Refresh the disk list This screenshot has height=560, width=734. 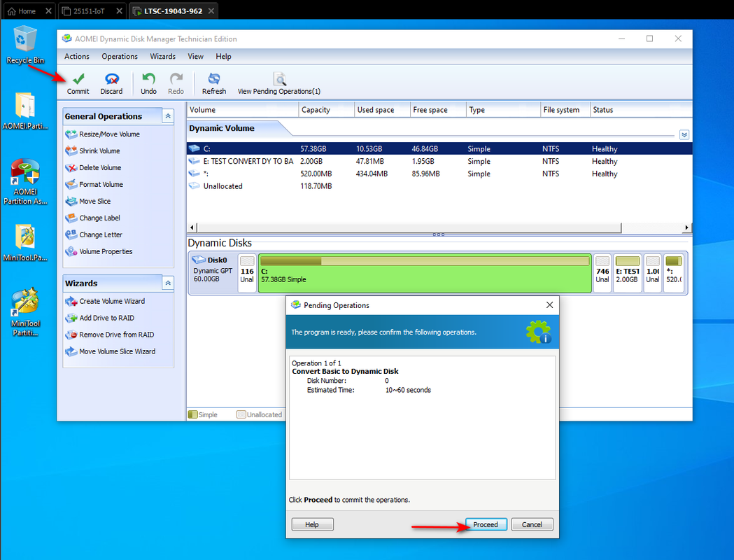[214, 84]
